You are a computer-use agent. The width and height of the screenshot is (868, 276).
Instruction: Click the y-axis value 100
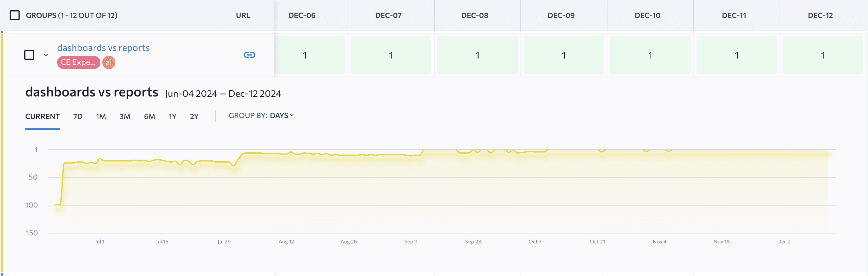(x=31, y=205)
